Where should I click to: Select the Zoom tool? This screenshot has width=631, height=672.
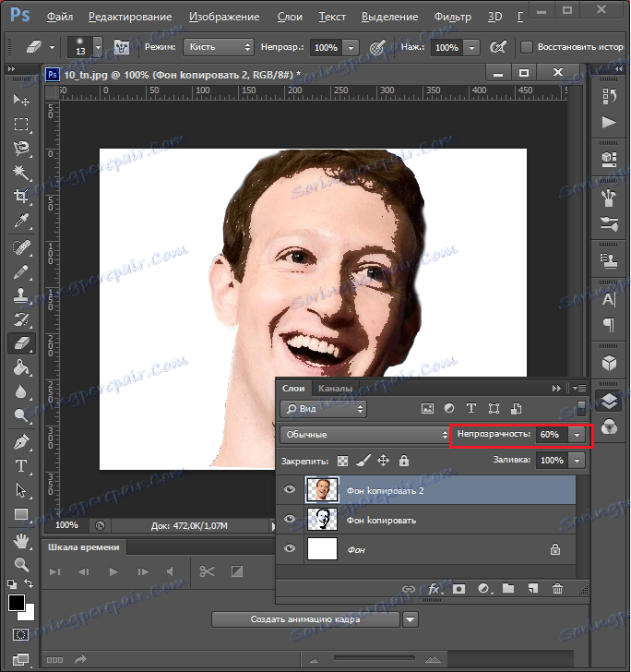click(21, 564)
